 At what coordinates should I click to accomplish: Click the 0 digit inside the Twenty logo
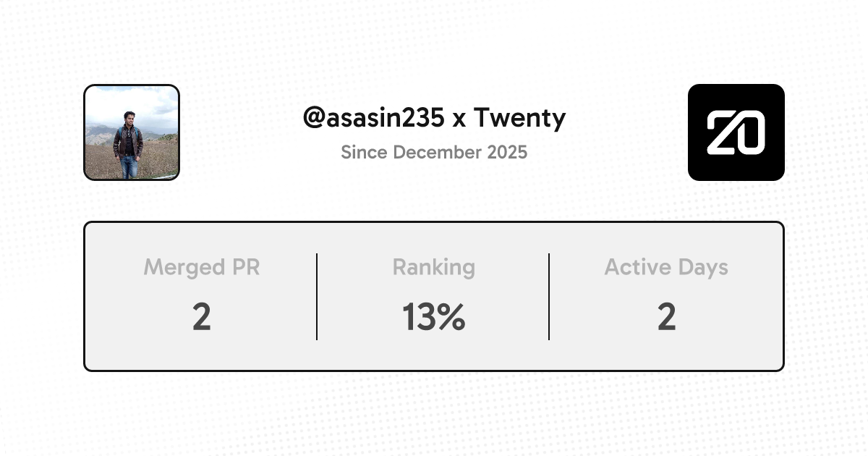(751, 134)
